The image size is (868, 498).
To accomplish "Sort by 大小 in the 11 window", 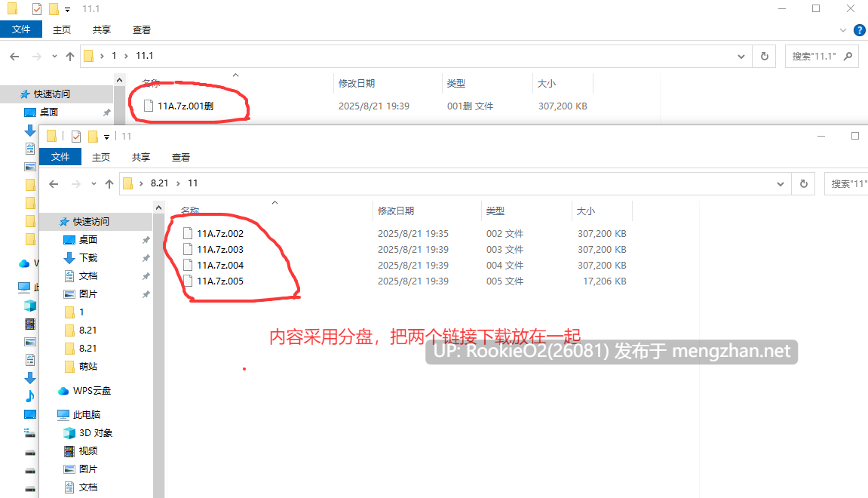I will (586, 211).
